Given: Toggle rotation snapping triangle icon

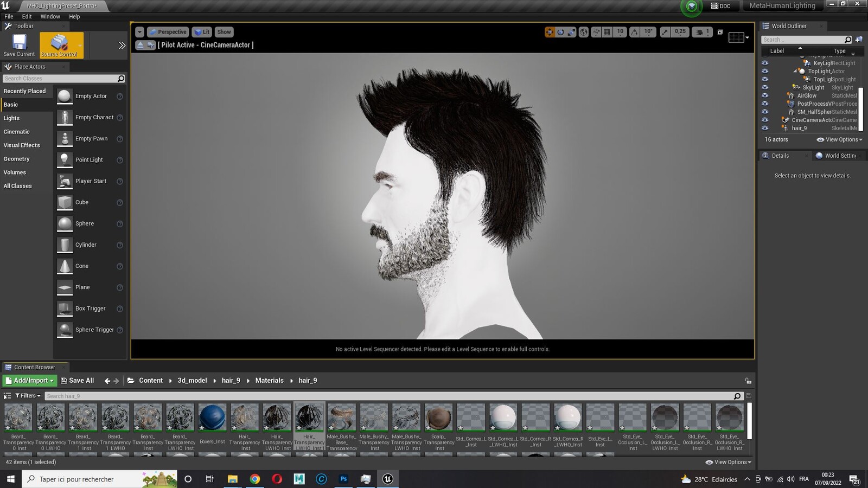Looking at the screenshot, I should 634,32.
